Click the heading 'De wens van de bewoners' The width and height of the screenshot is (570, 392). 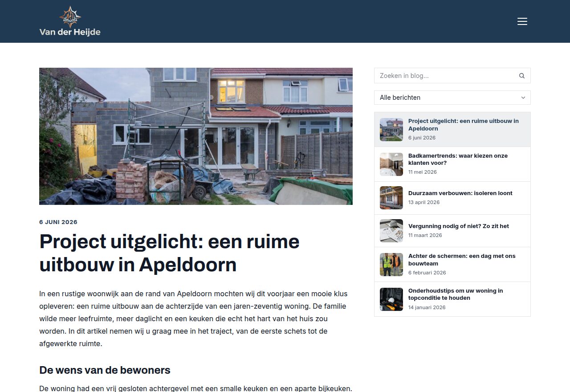[x=105, y=370]
